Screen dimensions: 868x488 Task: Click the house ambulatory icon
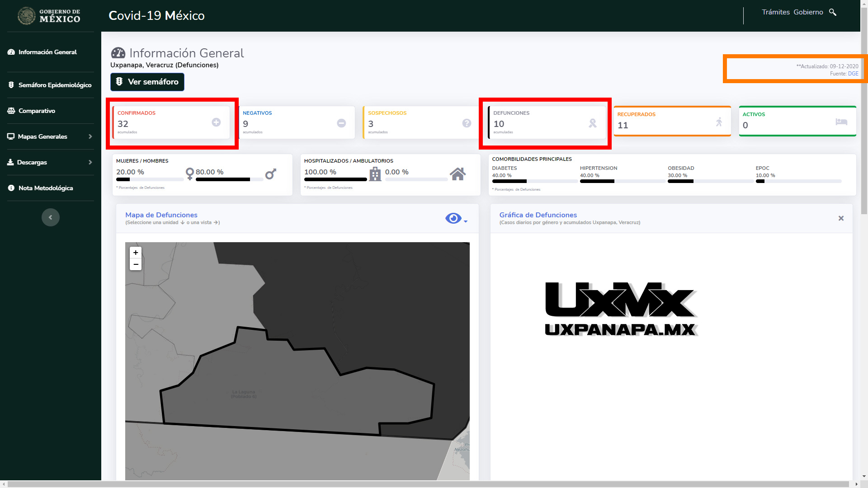[458, 174]
